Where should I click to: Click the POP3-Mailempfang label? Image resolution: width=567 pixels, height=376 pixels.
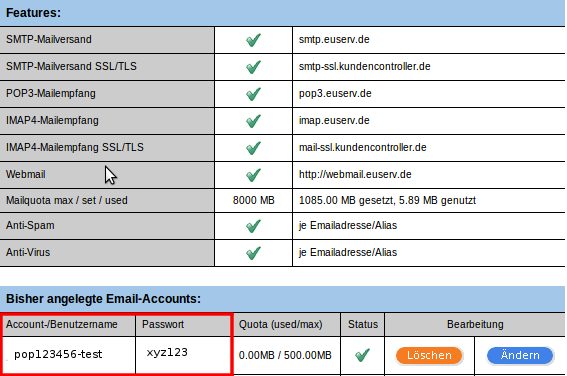[x=51, y=93]
